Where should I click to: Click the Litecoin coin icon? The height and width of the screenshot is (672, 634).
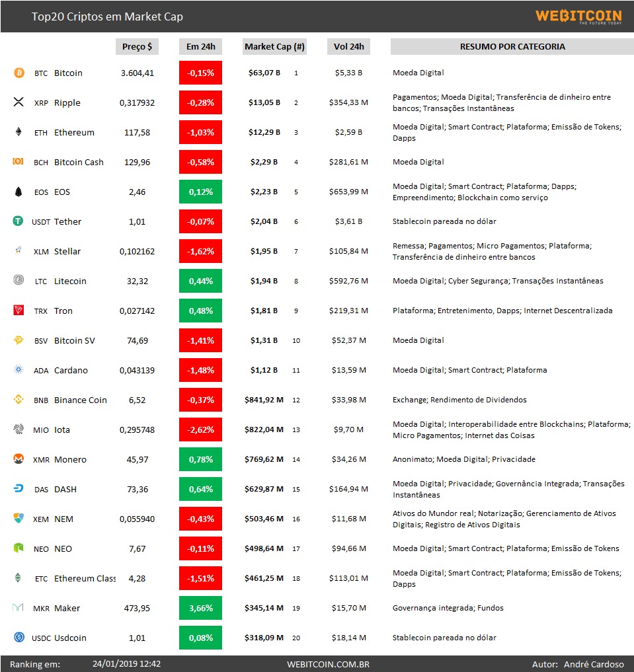[19, 280]
